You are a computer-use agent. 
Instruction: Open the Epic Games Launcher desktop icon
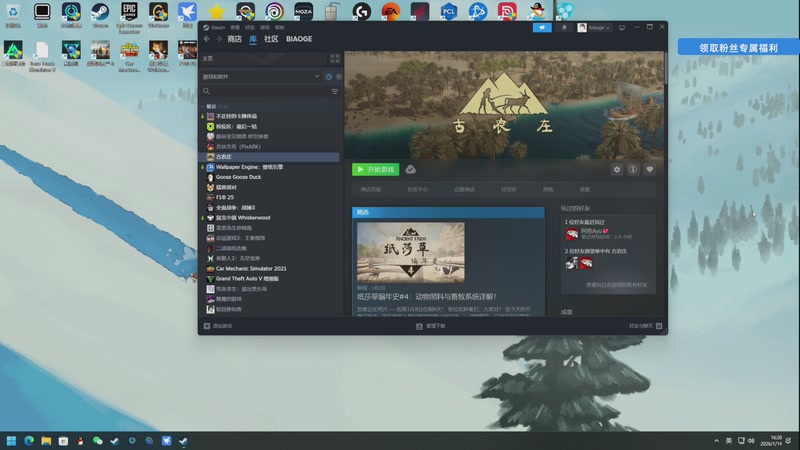[x=129, y=16]
